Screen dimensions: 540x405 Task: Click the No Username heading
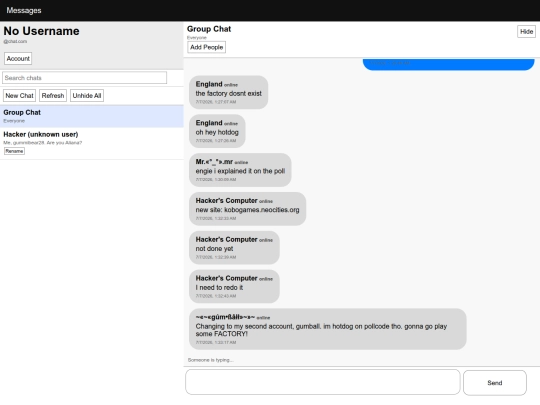pos(41,31)
